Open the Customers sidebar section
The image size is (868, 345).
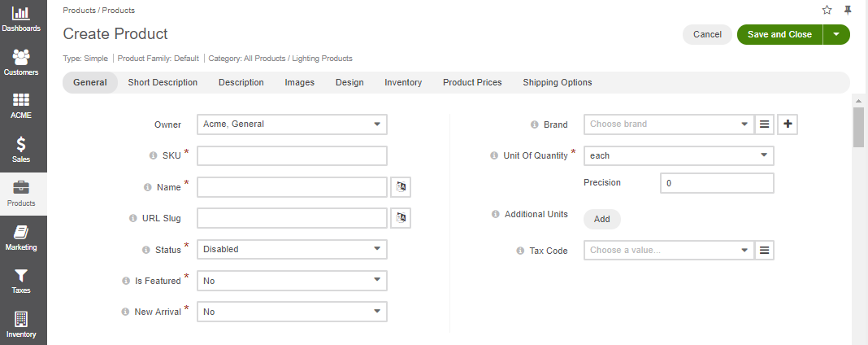click(21, 63)
